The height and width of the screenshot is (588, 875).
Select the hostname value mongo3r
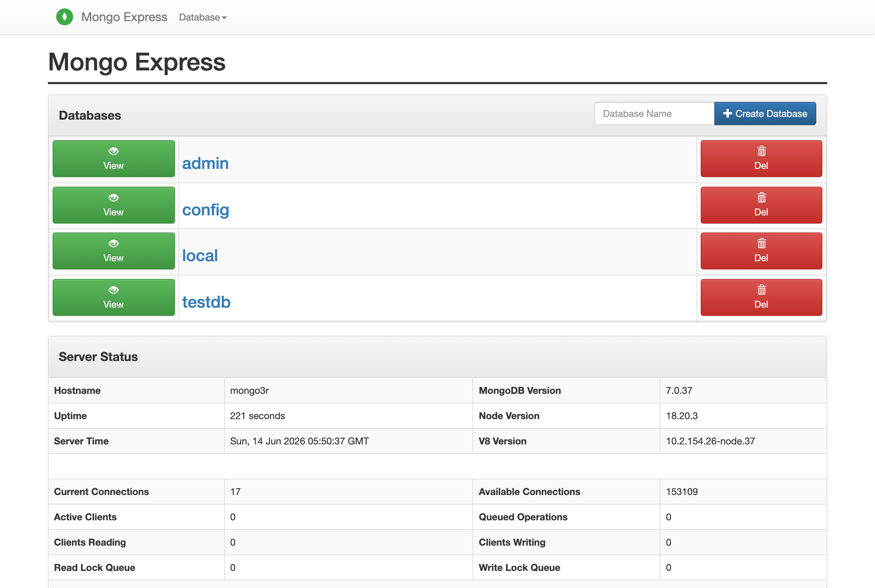[249, 391]
